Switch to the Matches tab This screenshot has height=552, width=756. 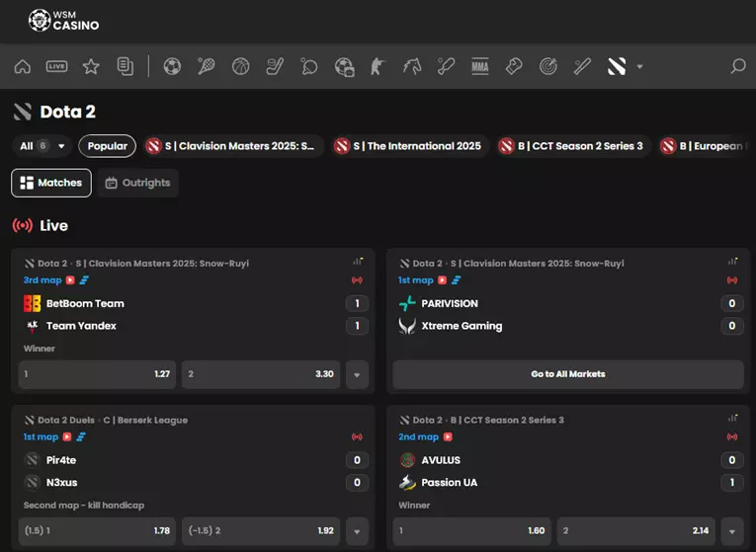pyautogui.click(x=51, y=183)
